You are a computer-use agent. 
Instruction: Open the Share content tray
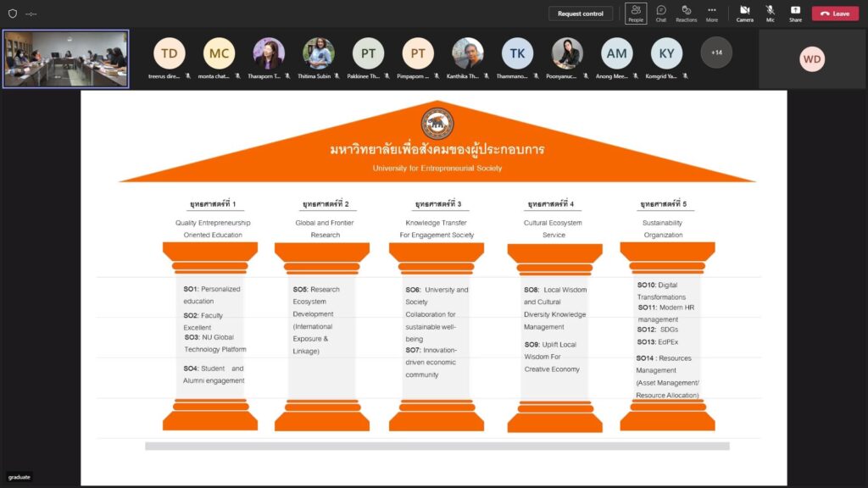click(x=795, y=14)
